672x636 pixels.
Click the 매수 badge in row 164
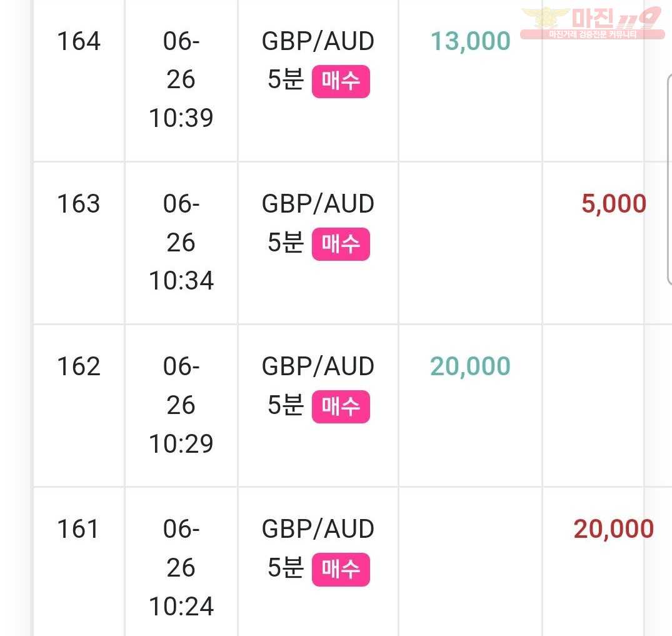[x=341, y=81]
